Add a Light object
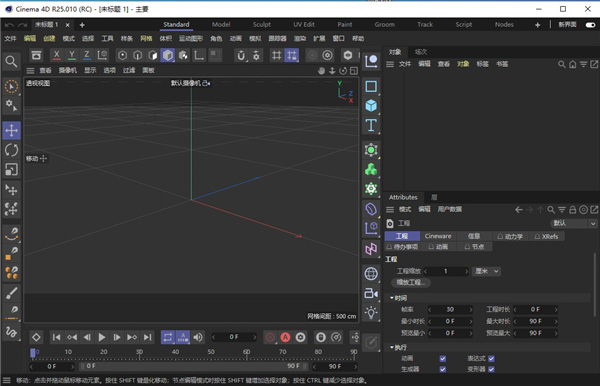 pyautogui.click(x=371, y=313)
